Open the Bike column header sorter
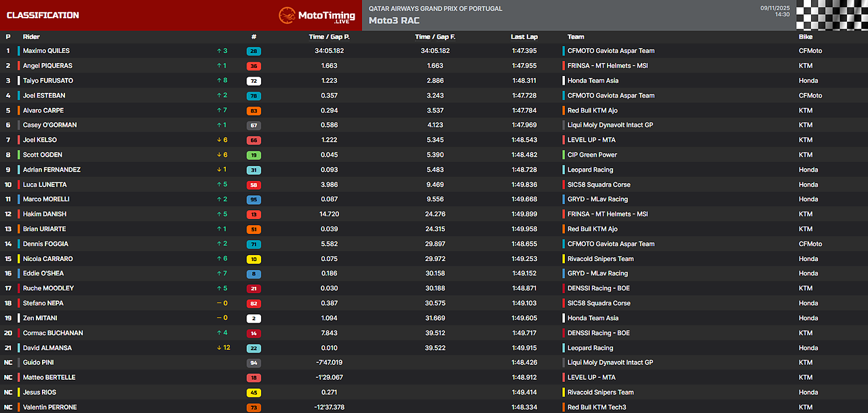 [x=807, y=37]
